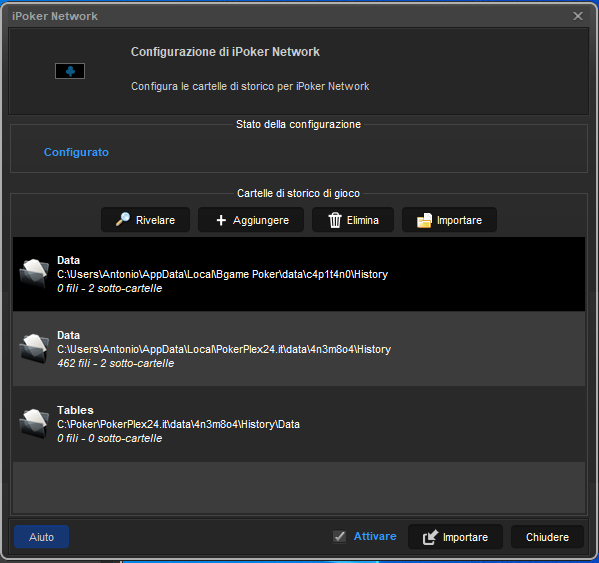The image size is (599, 563).
Task: Click the folder icon of the Bgame Poker row
Action: click(34, 273)
